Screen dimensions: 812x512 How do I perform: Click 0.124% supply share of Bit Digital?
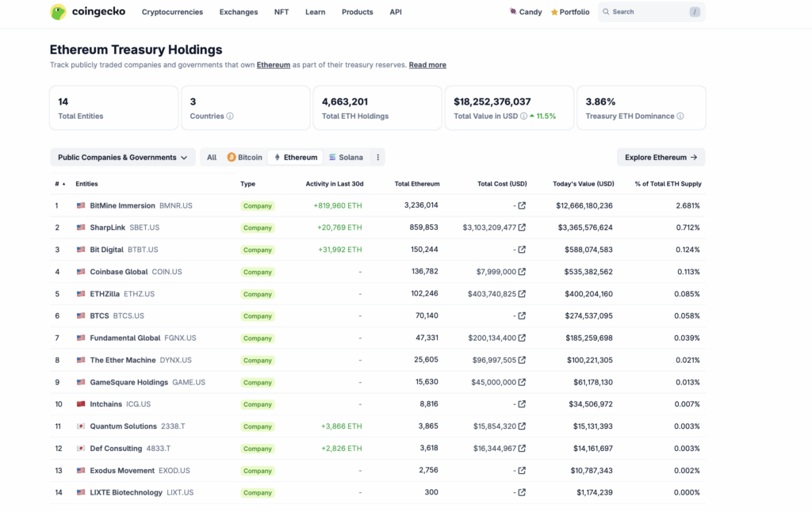tap(688, 250)
